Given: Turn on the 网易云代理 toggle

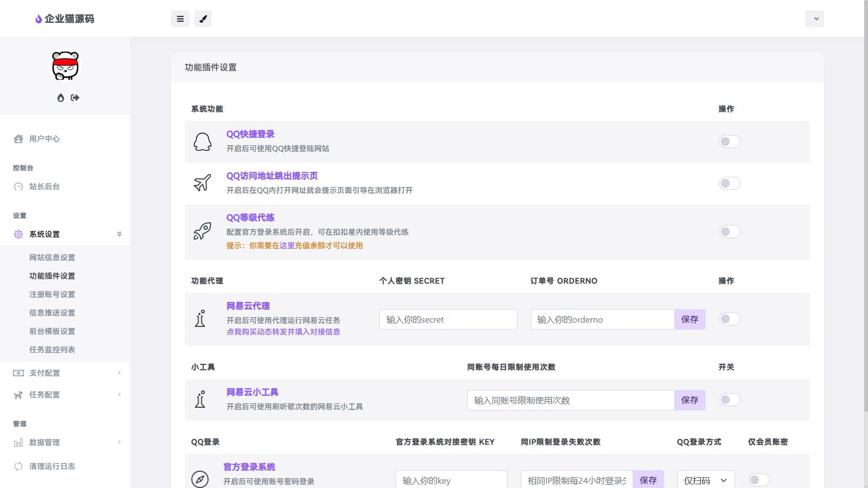Looking at the screenshot, I should coord(729,319).
